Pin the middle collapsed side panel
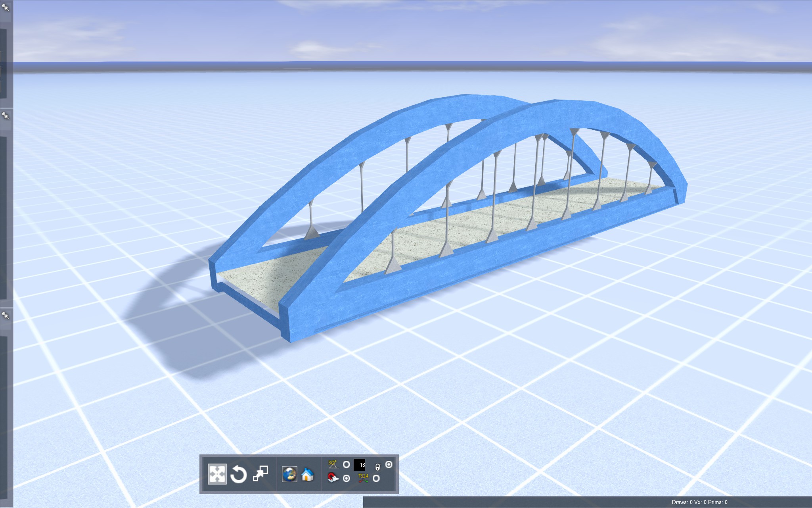 [6, 116]
